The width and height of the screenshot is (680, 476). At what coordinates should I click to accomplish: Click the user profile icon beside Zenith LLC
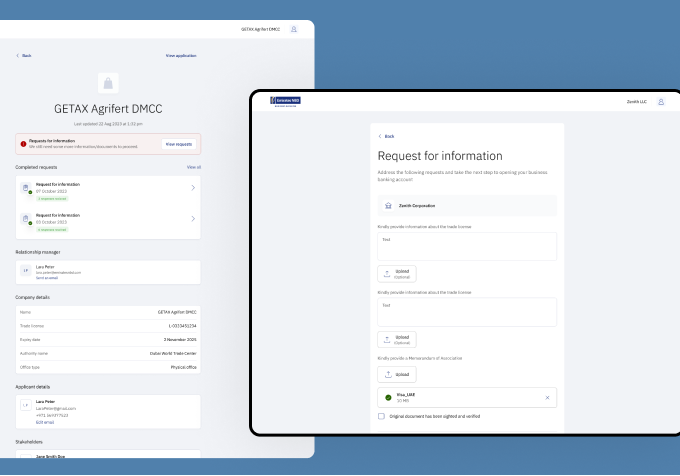(661, 102)
